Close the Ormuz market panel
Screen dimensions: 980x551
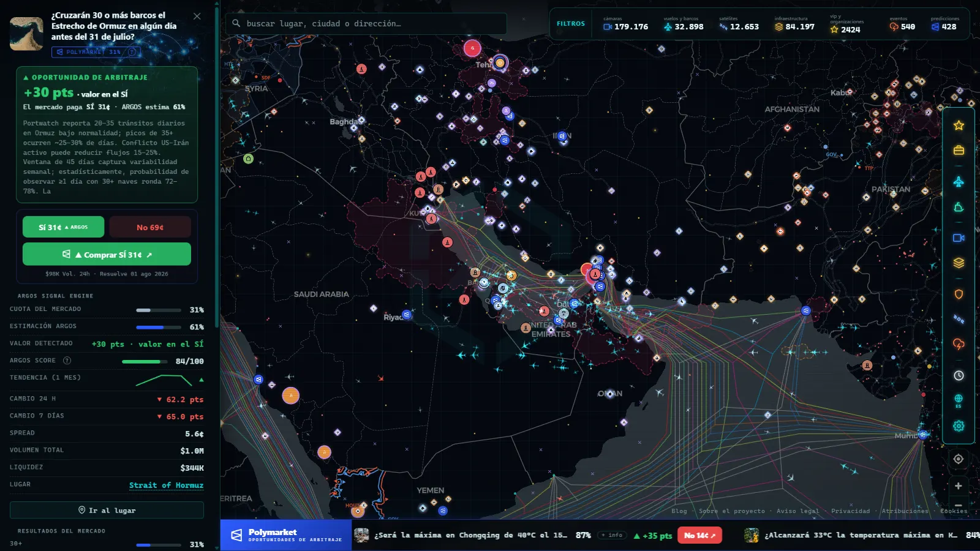197,16
